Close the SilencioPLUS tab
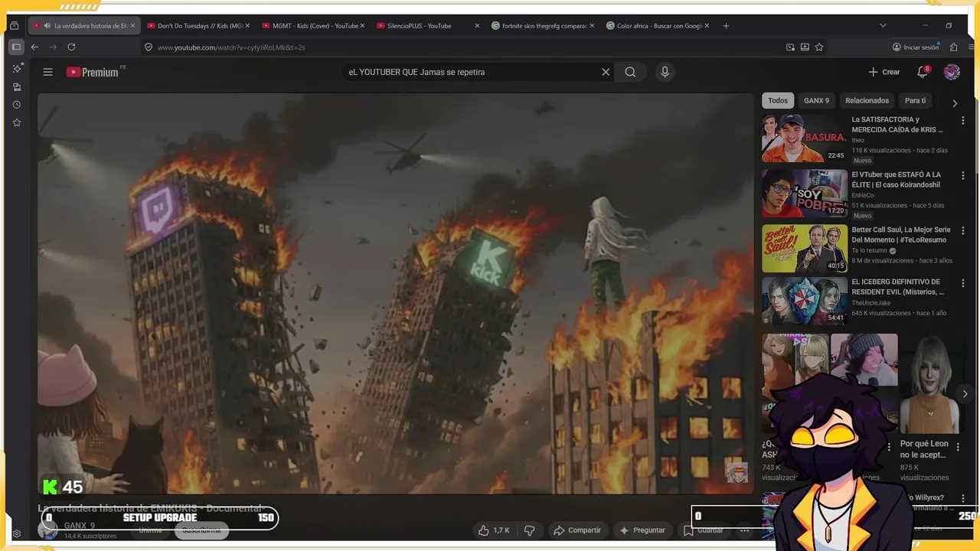This screenshot has height=551, width=980. pos(477,25)
